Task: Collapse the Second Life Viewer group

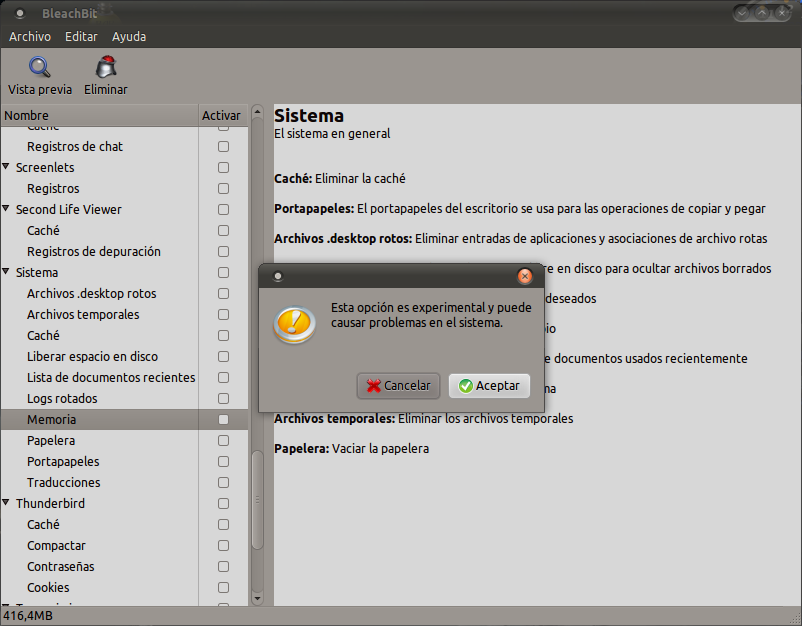Action: coord(6,209)
